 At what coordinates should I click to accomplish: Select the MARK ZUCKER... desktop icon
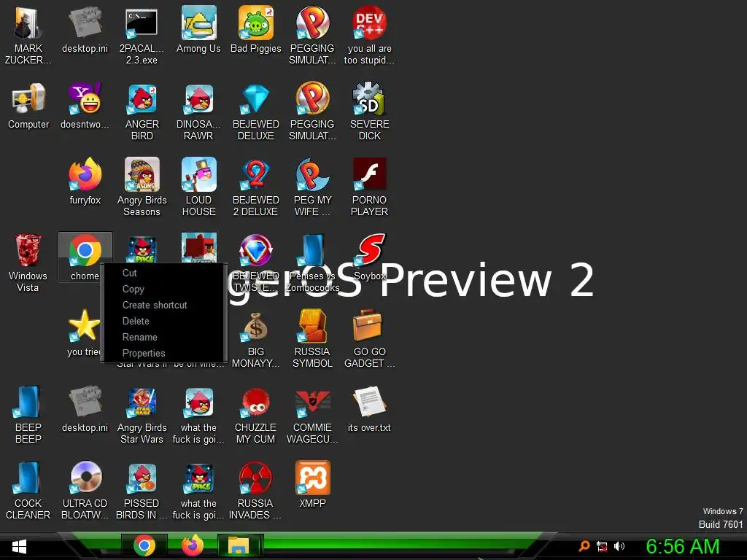click(28, 34)
